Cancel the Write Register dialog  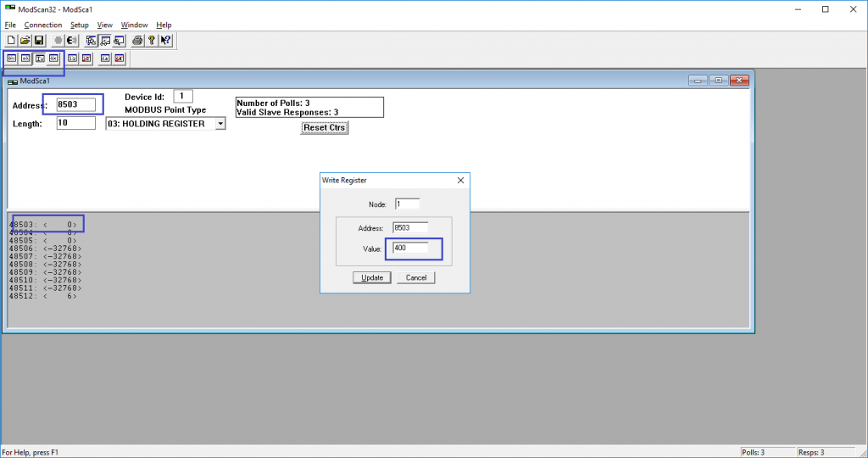pos(415,277)
